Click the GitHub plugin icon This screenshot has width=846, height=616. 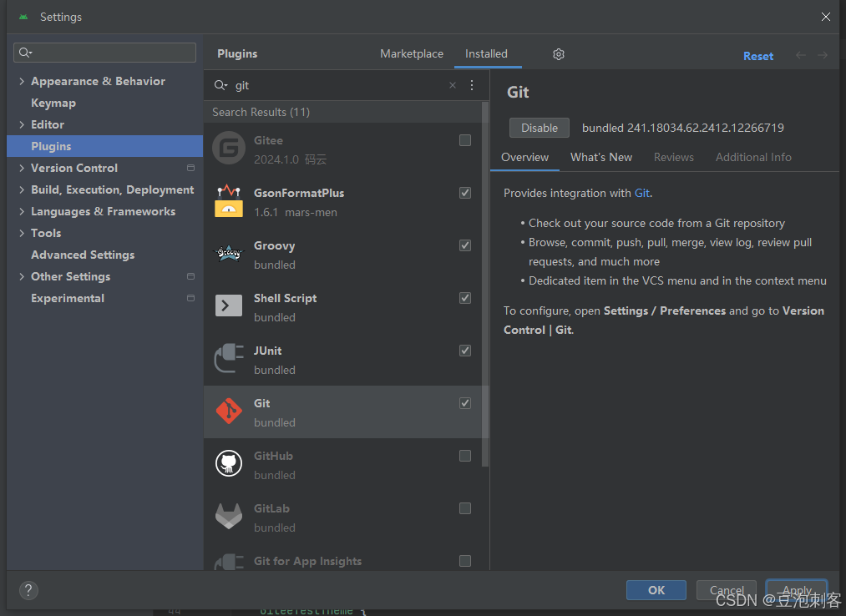(x=228, y=463)
